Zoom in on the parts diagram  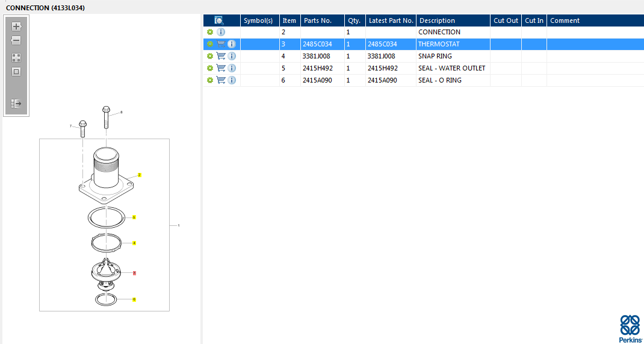(16, 27)
